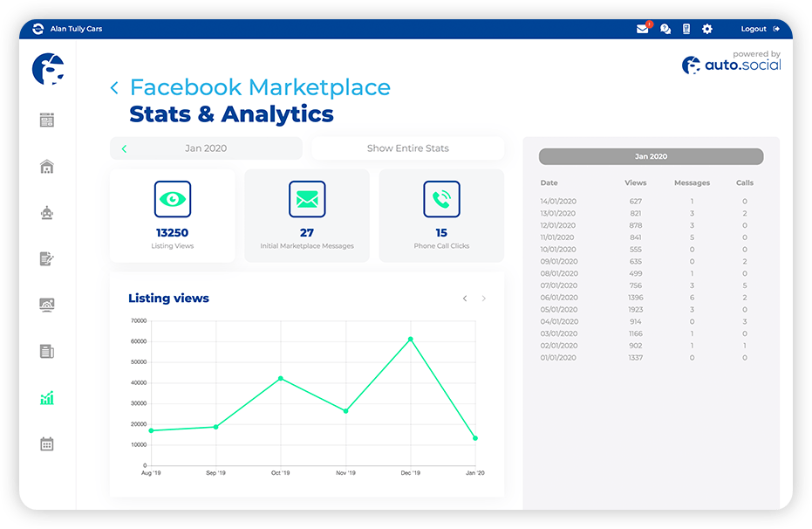Open the settings gear icon
Viewport: 812px width, 529px height.
[706, 29]
